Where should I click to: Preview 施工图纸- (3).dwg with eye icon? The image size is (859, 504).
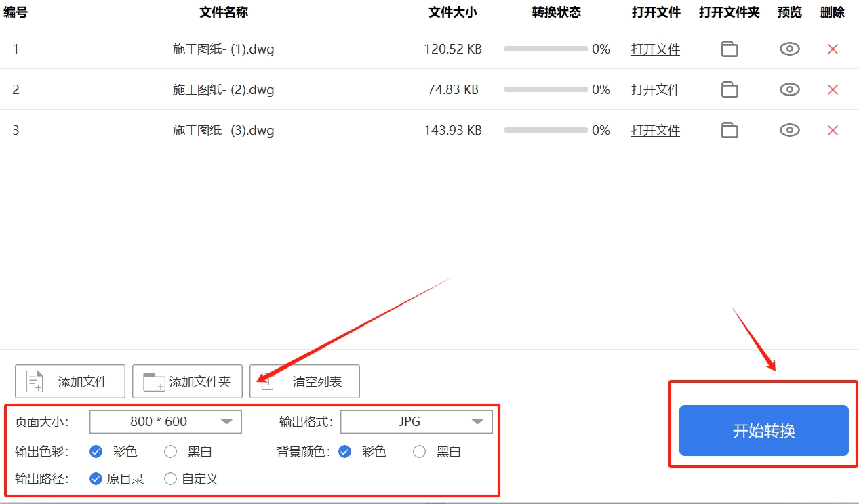pos(790,130)
